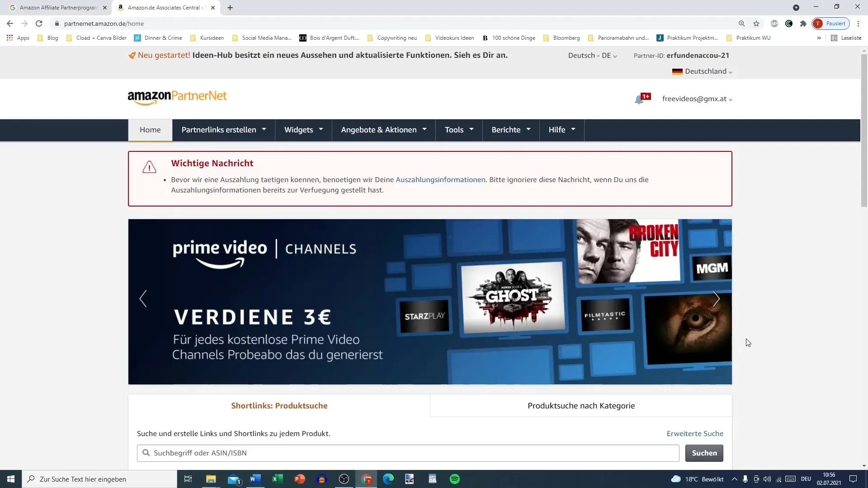Open freevideos@gmx.at account dropdown
The image size is (868, 488).
(697, 99)
